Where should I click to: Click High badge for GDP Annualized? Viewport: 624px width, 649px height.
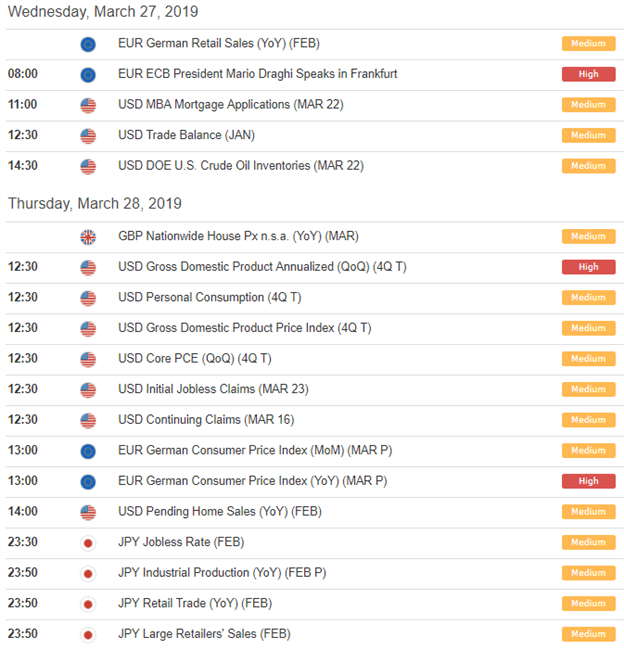point(588,267)
